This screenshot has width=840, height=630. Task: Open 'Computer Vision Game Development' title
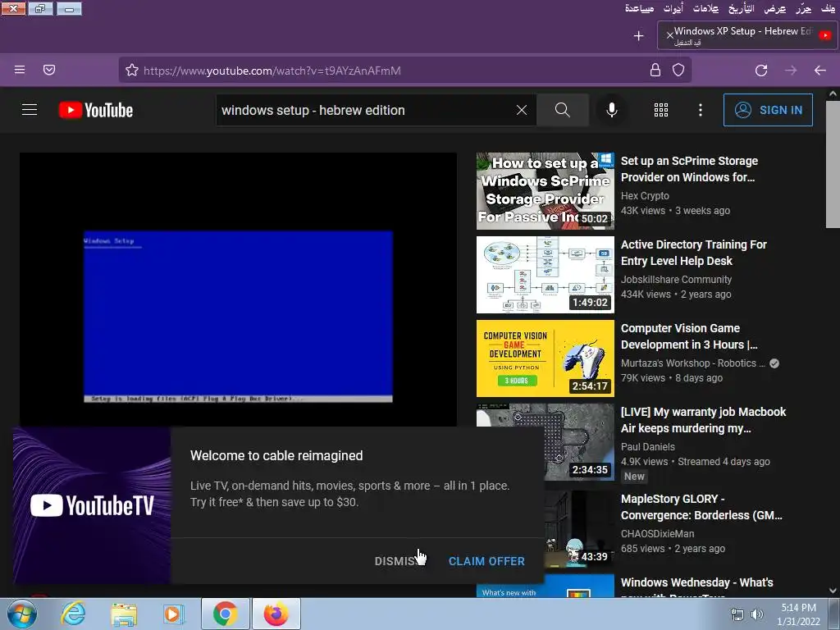pyautogui.click(x=689, y=336)
